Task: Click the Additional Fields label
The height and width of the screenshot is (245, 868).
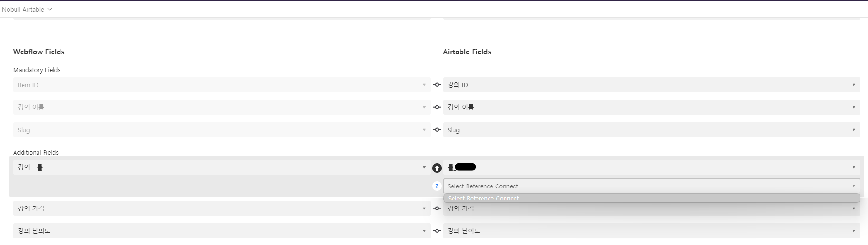Action: [36, 153]
